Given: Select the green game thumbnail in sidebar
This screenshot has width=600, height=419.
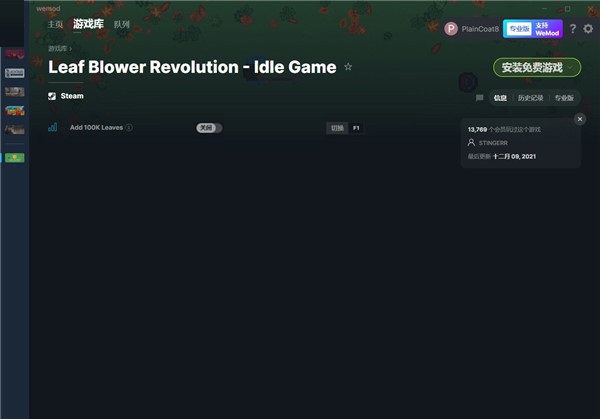Looking at the screenshot, I should 15,158.
